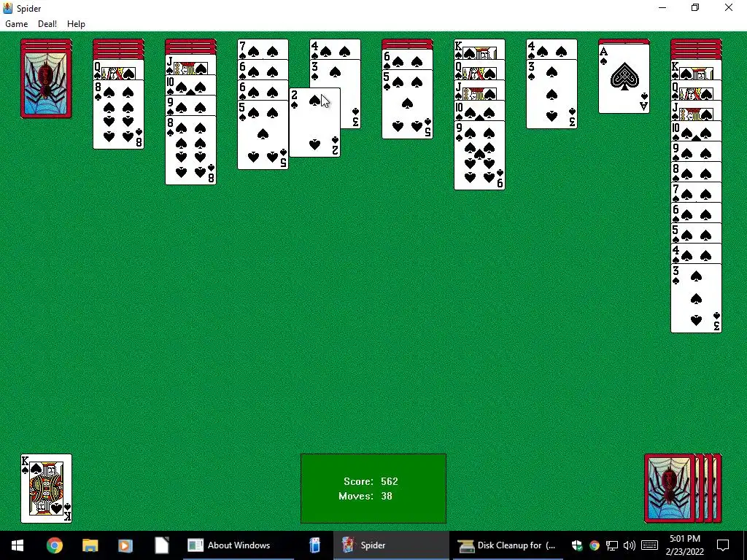Click the 4 of spades in the King-to-3 run

click(696, 254)
